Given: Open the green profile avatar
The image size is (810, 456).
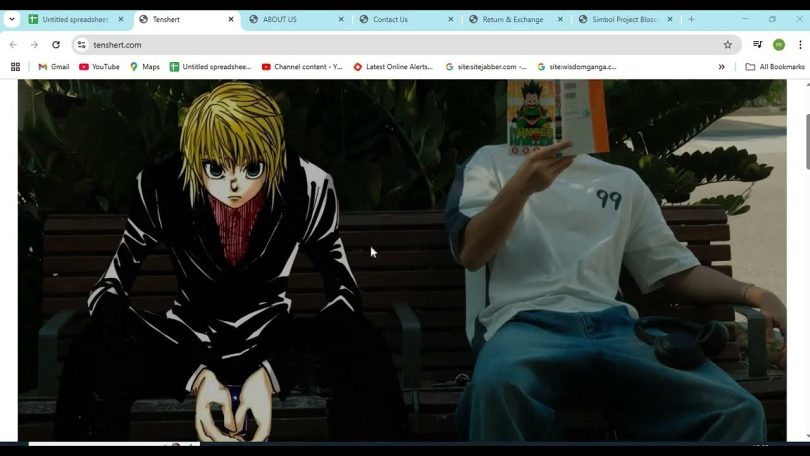Looking at the screenshot, I should 779,45.
